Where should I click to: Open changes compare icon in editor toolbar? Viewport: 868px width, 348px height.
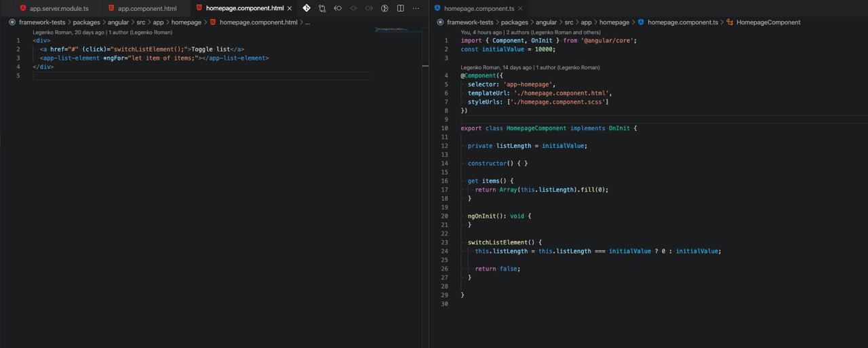click(322, 8)
